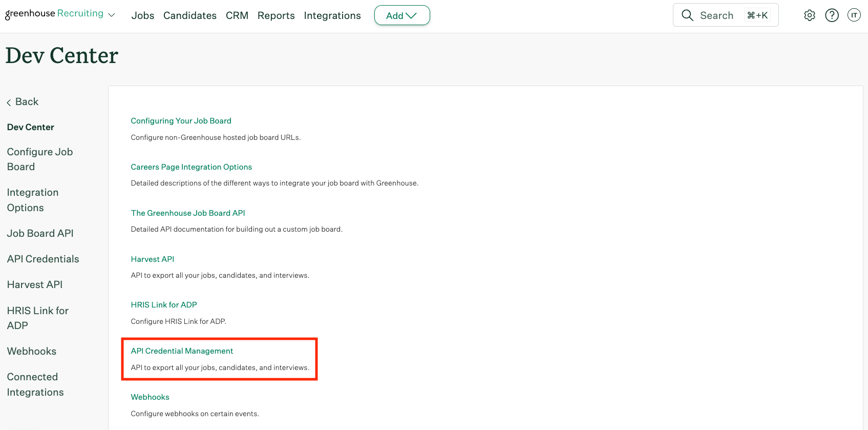Click the greenhouse Recruiting logo
The image size is (868, 430).
54,14
